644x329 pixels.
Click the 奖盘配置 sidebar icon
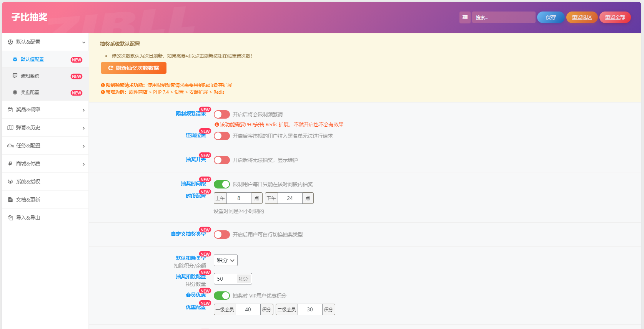point(15,93)
